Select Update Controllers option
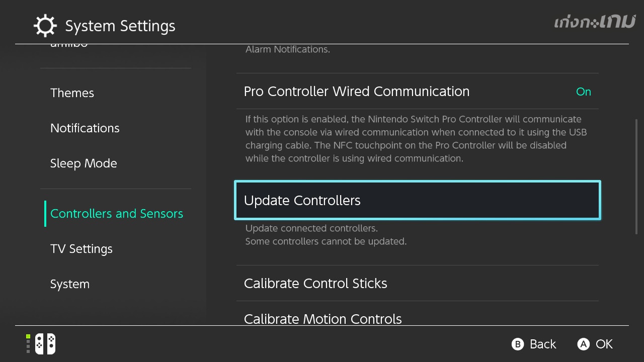Image resolution: width=644 pixels, height=362 pixels. coord(417,200)
